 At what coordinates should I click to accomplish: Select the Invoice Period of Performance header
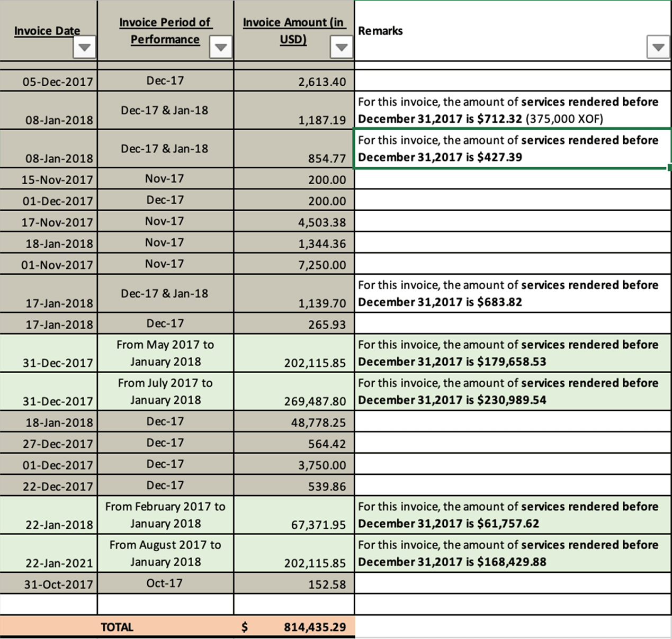click(165, 31)
